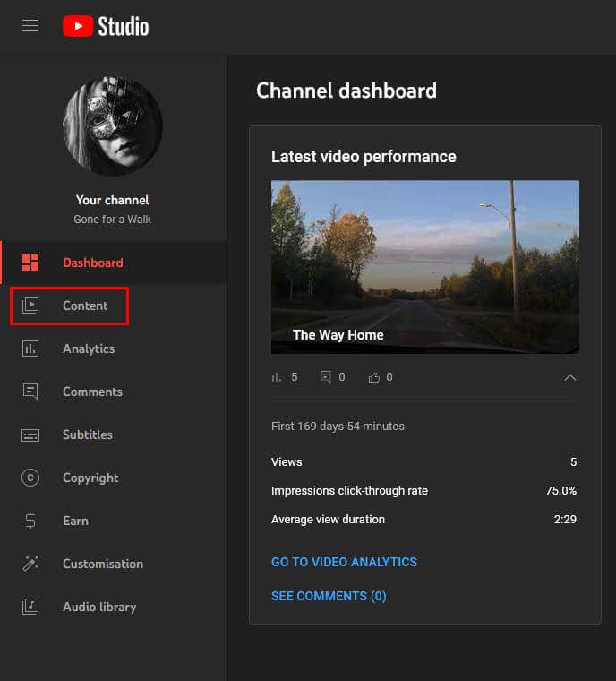Click the Subtitles icon in sidebar

tap(30, 435)
